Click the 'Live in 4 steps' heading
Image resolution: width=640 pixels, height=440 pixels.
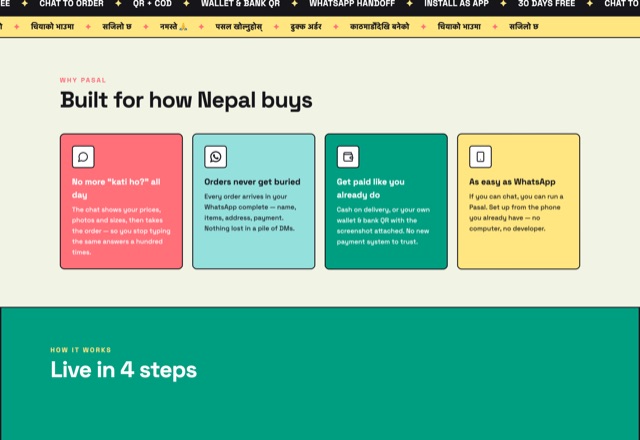click(124, 370)
